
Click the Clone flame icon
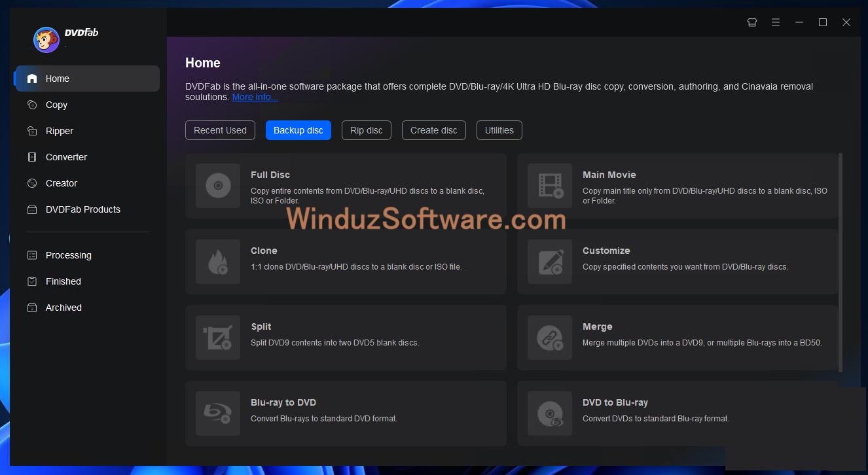point(218,262)
